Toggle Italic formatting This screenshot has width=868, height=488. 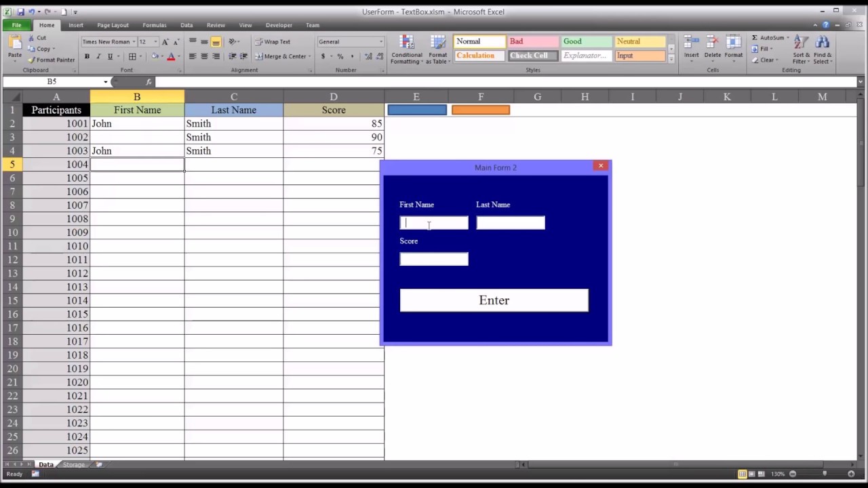(98, 57)
